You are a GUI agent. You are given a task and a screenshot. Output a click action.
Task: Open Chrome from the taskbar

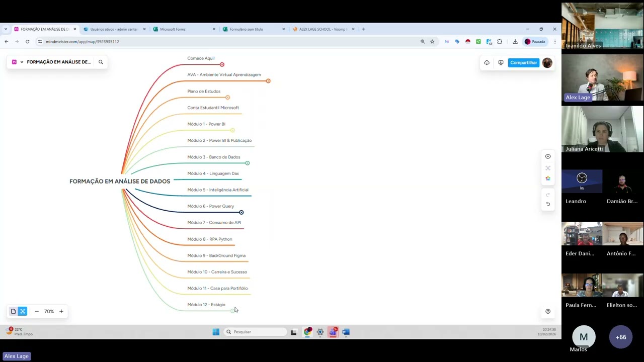pyautogui.click(x=307, y=332)
